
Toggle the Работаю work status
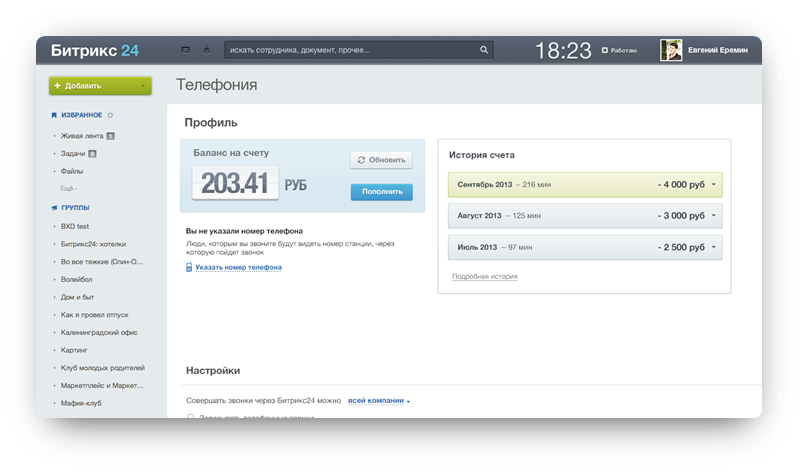tap(619, 51)
